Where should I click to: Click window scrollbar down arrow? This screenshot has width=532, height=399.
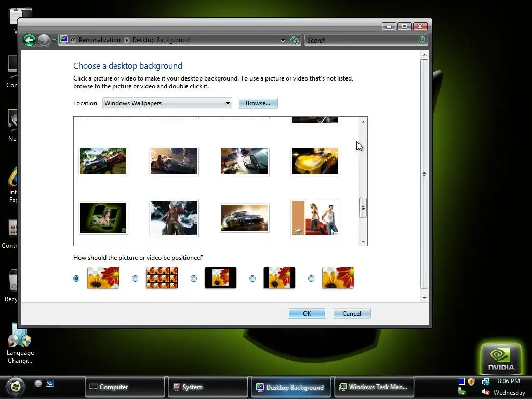(x=424, y=298)
